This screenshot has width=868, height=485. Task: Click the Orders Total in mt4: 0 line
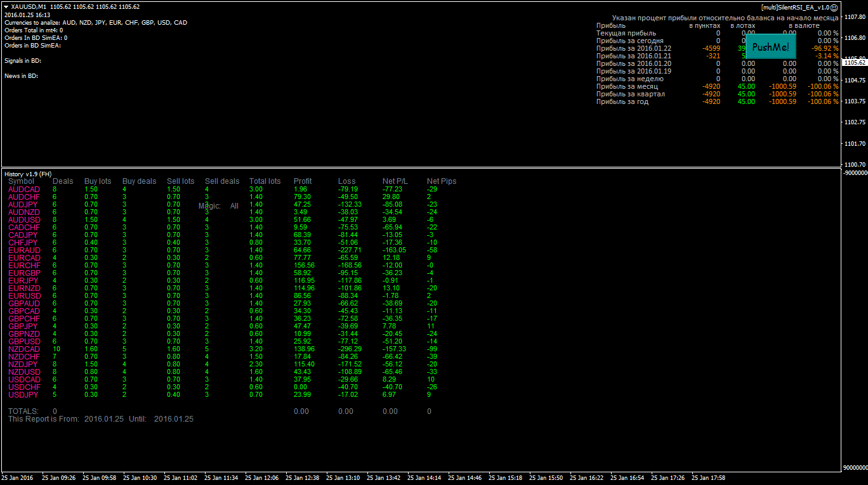click(34, 30)
